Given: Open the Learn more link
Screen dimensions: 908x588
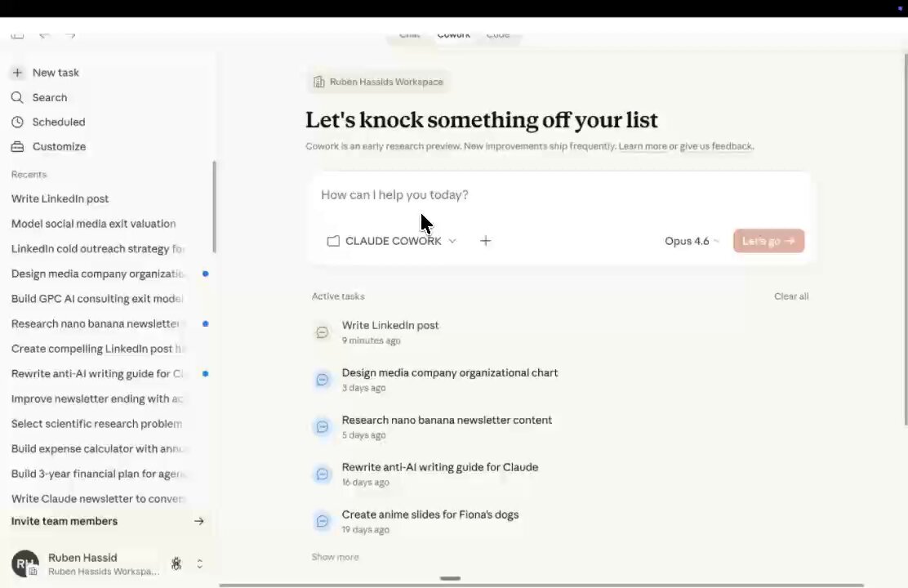Looking at the screenshot, I should coord(642,146).
